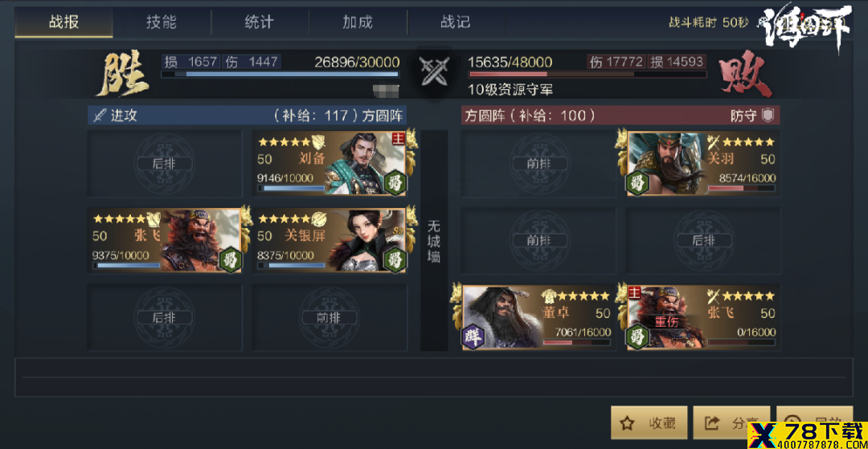
Task: Click the share arrow icon on 分享
Action: pos(710,423)
